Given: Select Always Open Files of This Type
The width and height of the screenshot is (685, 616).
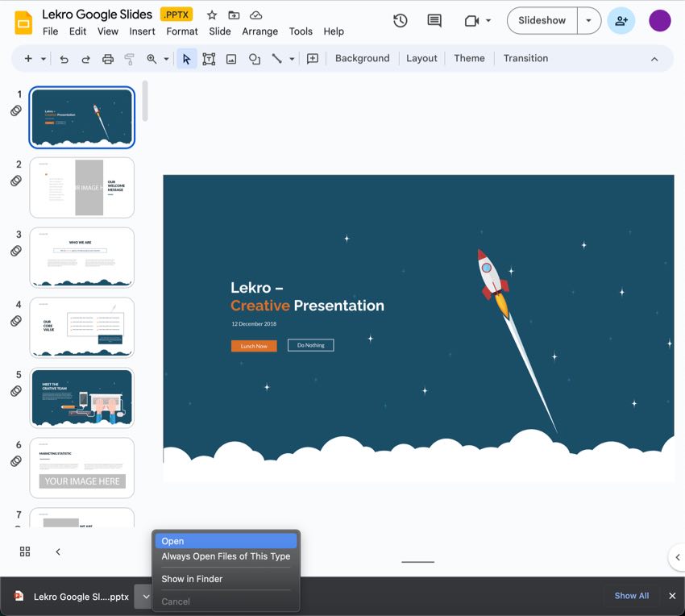Looking at the screenshot, I should click(226, 556).
